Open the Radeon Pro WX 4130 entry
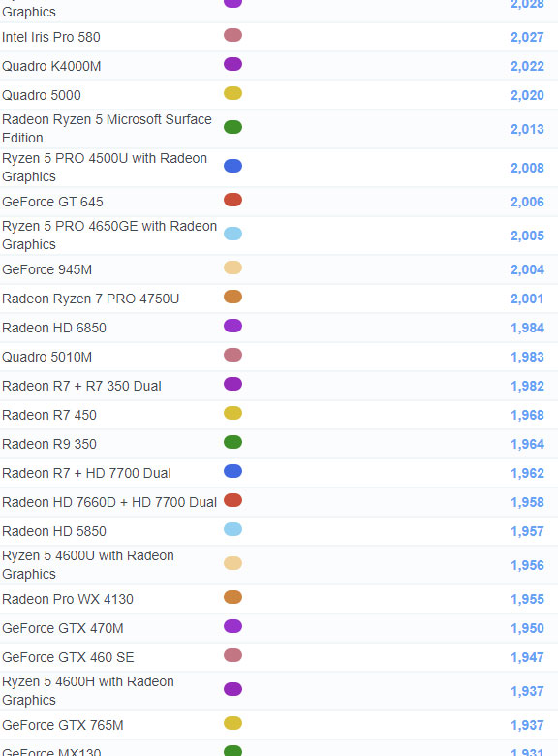Screen dimensions: 558x756 pyautogui.click(x=68, y=599)
